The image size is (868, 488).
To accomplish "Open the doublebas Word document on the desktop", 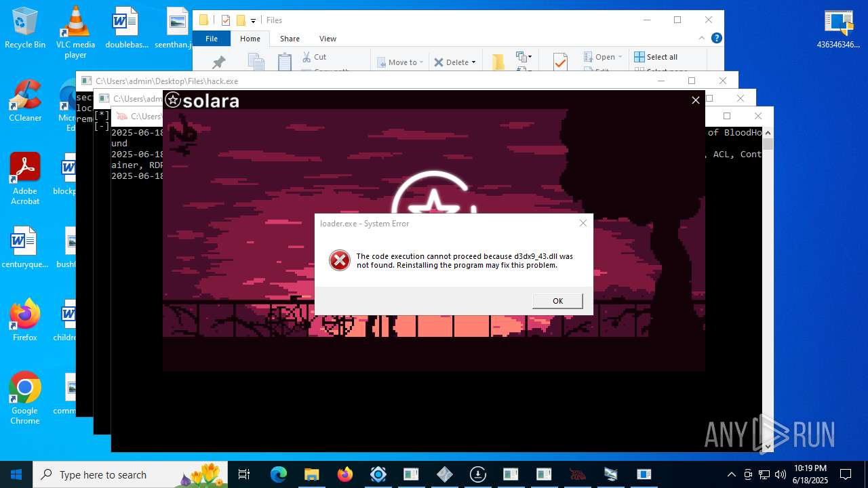I will pos(126,28).
